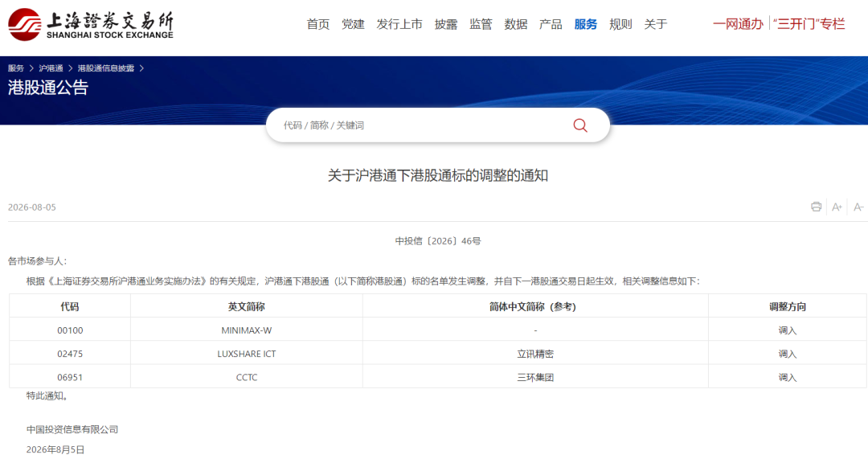This screenshot has width=868, height=459.
Task: Open the 党建 menu
Action: 353,24
